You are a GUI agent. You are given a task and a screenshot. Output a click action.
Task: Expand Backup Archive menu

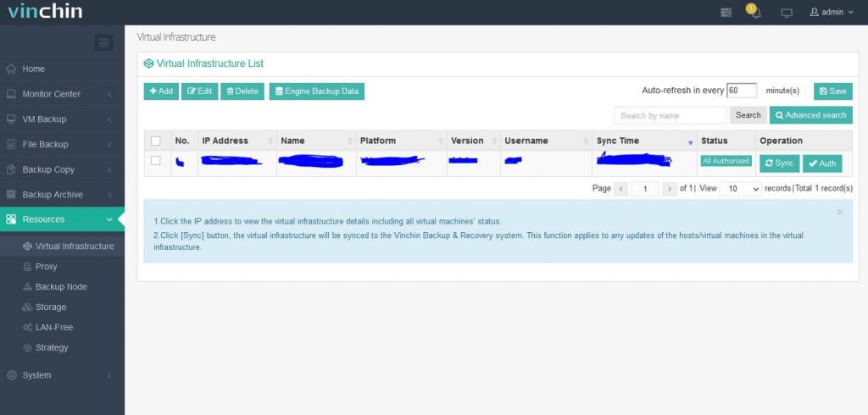pyautogui.click(x=62, y=195)
